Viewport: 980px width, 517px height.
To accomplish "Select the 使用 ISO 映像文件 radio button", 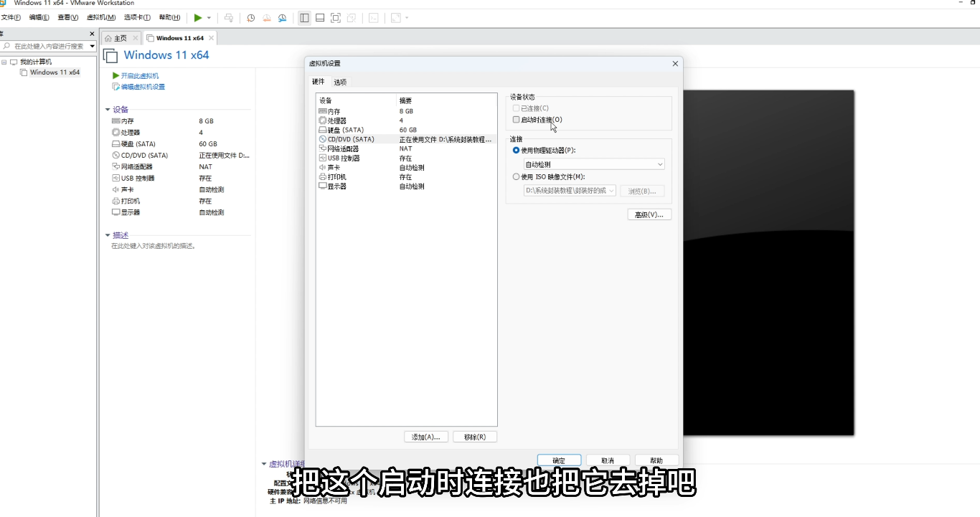I will (517, 176).
